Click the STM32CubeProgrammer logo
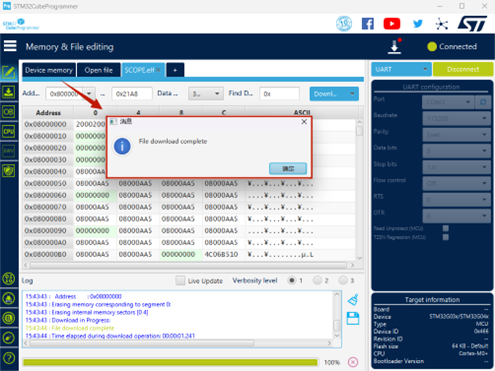 [21, 24]
